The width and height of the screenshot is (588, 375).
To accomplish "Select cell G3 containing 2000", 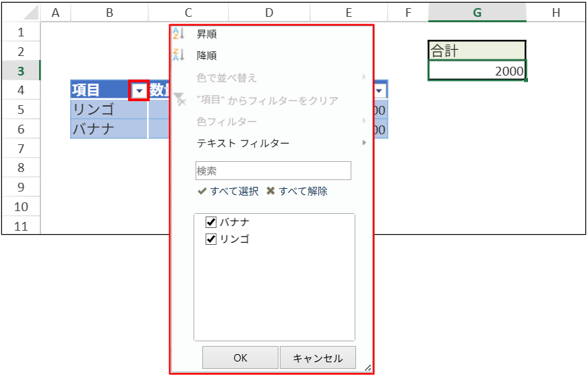I will [x=477, y=71].
